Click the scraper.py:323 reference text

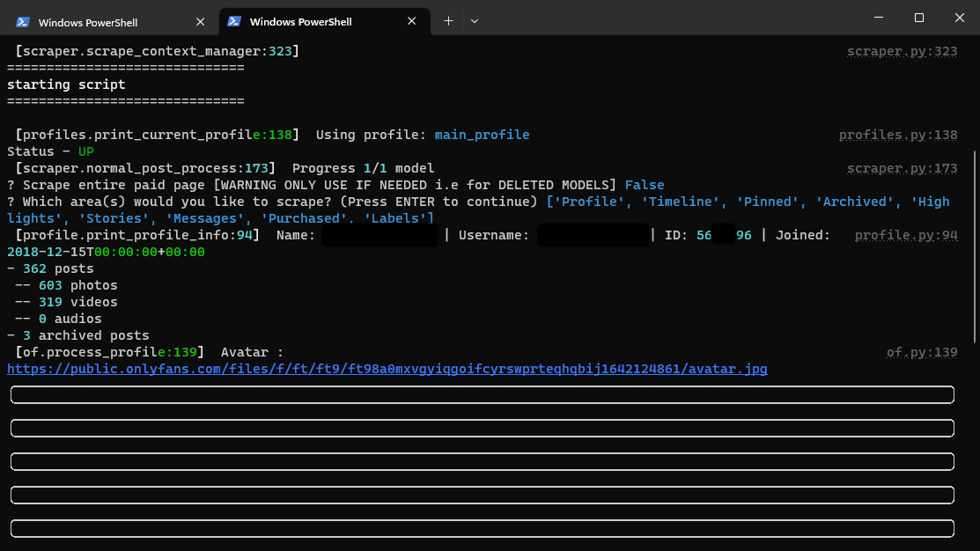[x=902, y=51]
